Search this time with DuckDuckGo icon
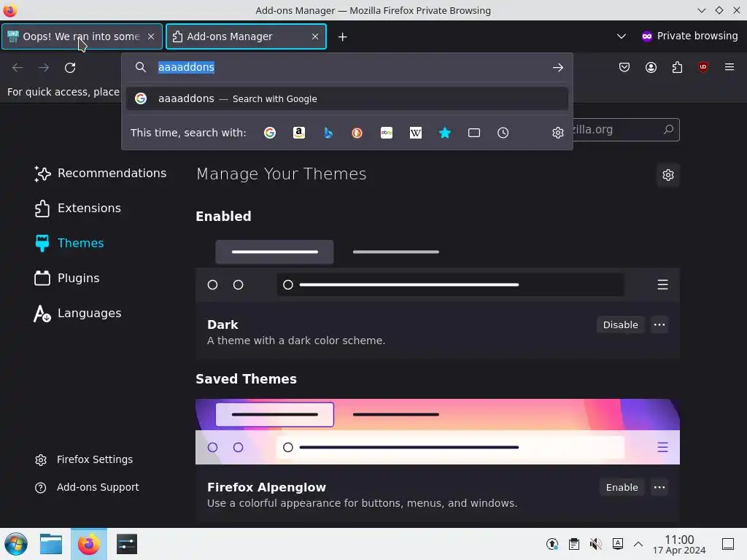Viewport: 747px width, 560px height. tap(357, 133)
